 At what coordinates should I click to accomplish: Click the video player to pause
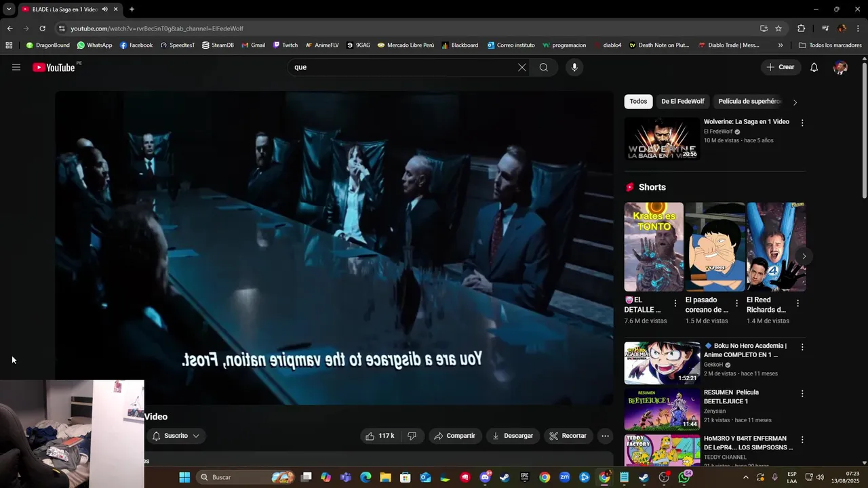tap(334, 248)
